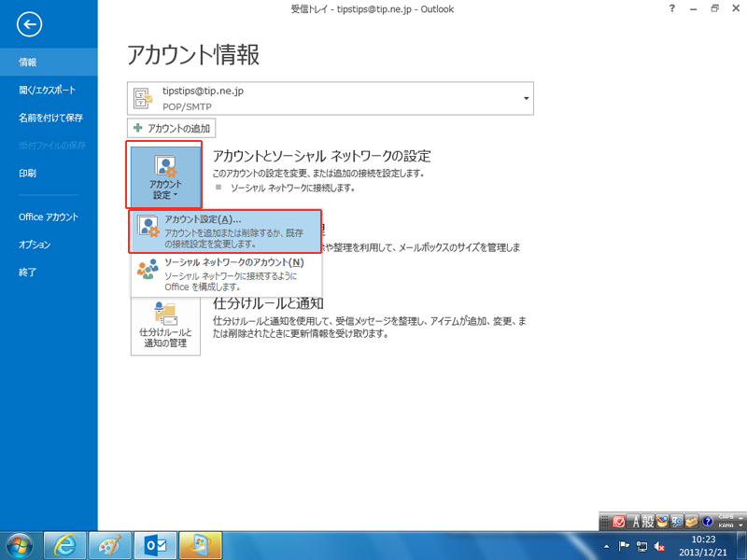The width and height of the screenshot is (747, 560).
Task: Click the red checkmark icon on the IME bar
Action: 618,523
